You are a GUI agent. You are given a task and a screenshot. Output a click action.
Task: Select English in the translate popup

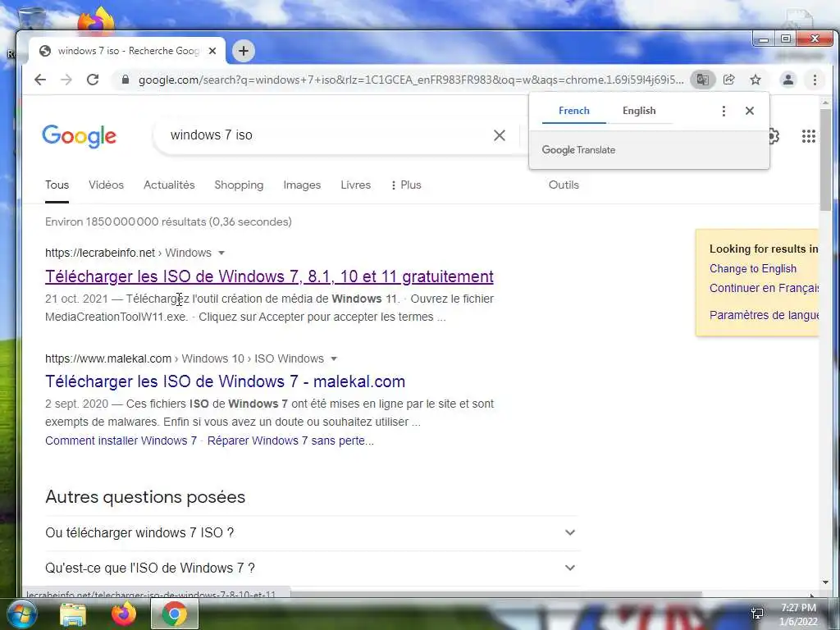coord(639,111)
